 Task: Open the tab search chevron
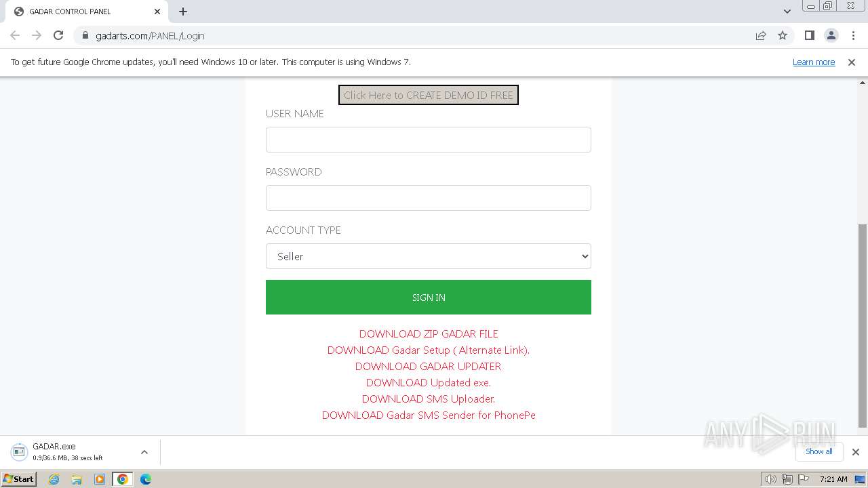[787, 12]
